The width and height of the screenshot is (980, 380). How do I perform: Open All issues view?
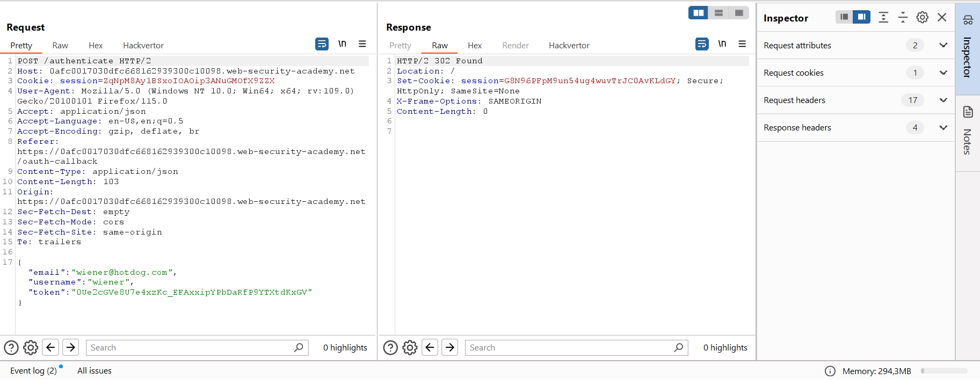pyautogui.click(x=95, y=371)
